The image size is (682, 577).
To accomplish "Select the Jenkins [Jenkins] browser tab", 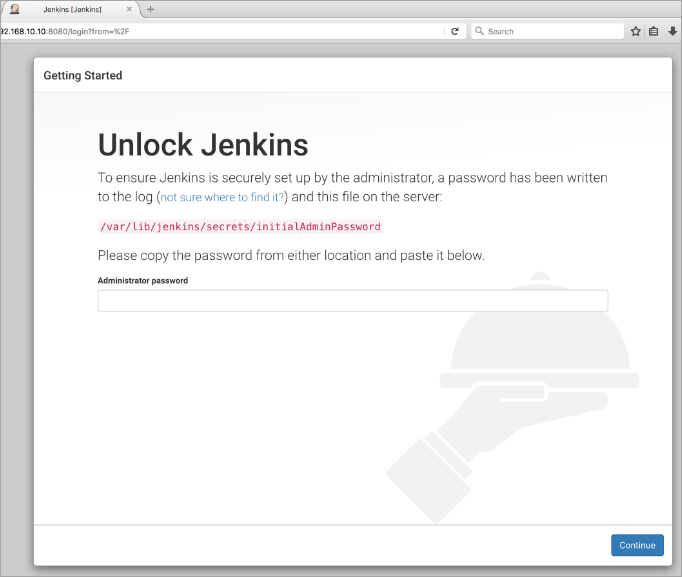I will [x=72, y=9].
